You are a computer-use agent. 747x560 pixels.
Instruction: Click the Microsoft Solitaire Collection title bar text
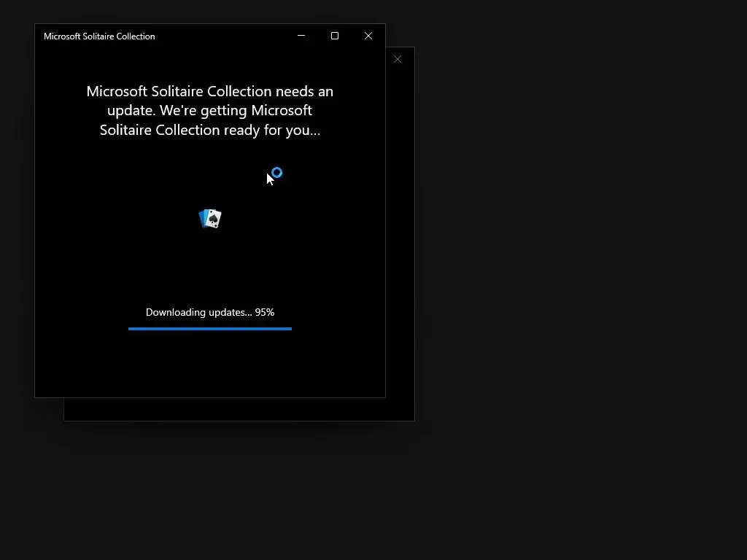click(x=99, y=36)
